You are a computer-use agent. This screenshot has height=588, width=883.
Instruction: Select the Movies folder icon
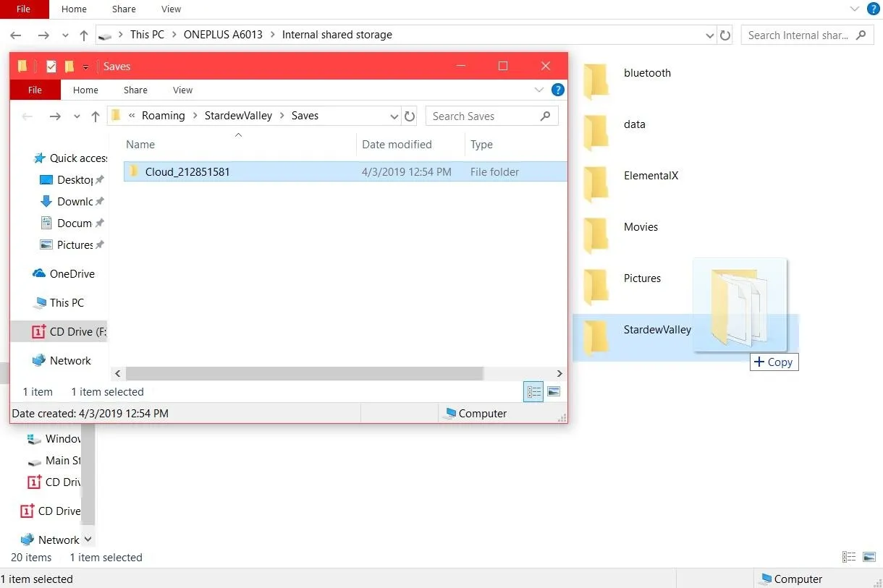coord(596,234)
